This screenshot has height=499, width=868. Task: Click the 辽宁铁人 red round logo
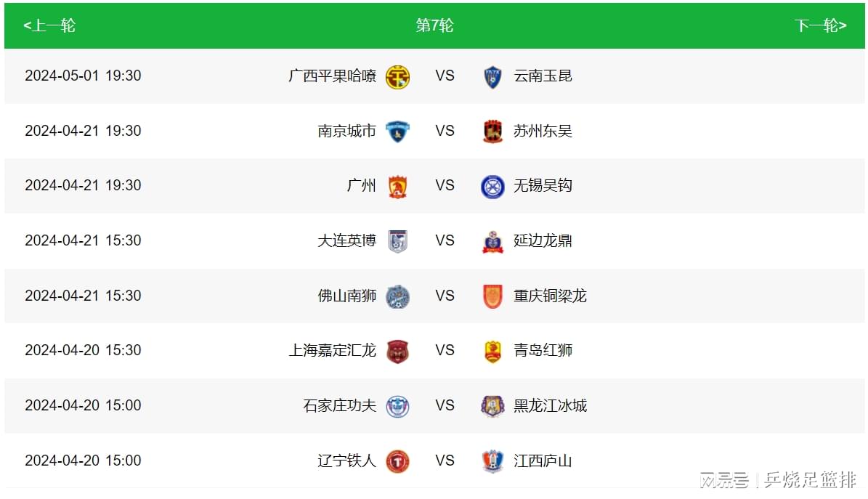click(397, 461)
